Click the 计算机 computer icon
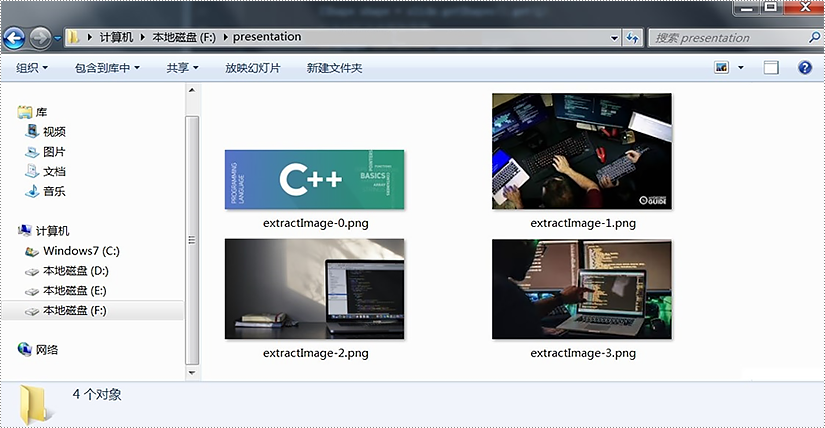The width and height of the screenshot is (825, 428). 25,230
